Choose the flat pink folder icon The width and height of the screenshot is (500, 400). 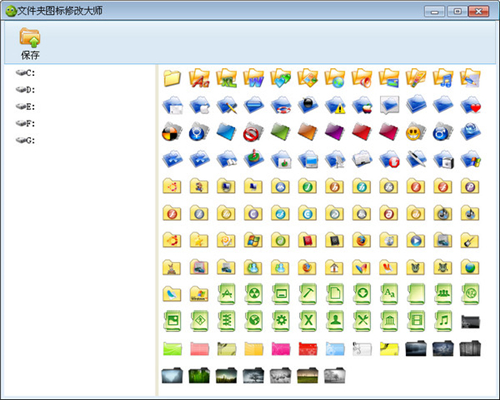click(x=199, y=349)
